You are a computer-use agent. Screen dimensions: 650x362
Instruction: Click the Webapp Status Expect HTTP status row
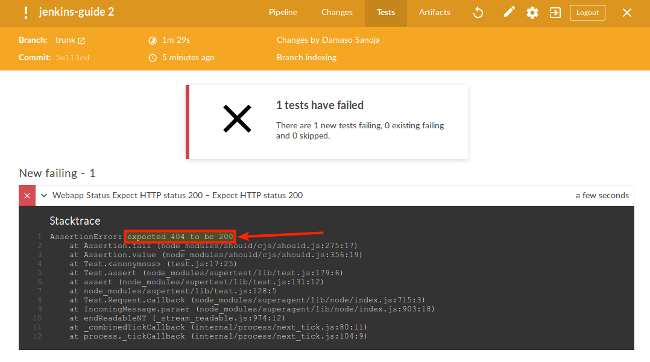(x=335, y=195)
